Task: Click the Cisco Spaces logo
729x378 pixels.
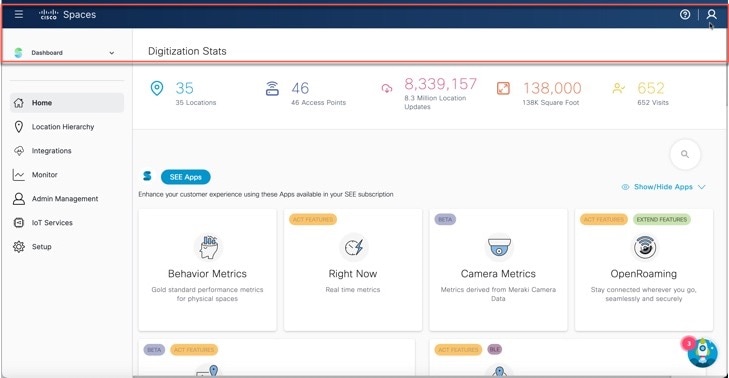Action: click(x=67, y=14)
